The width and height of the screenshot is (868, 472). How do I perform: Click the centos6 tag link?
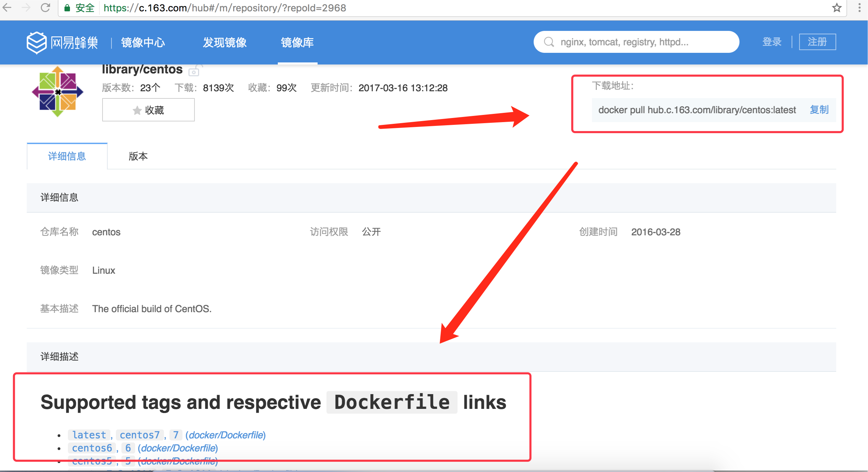click(92, 448)
